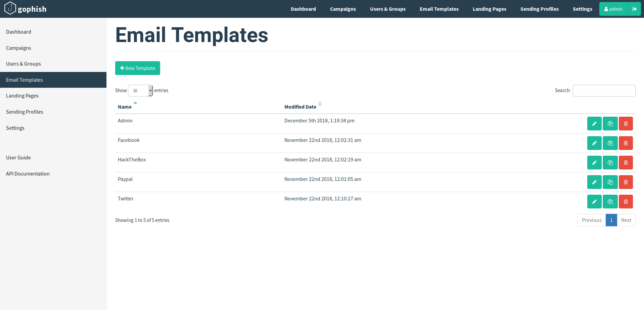This screenshot has width=644, height=310.
Task: Open the Show entries dropdown
Action: tap(140, 91)
